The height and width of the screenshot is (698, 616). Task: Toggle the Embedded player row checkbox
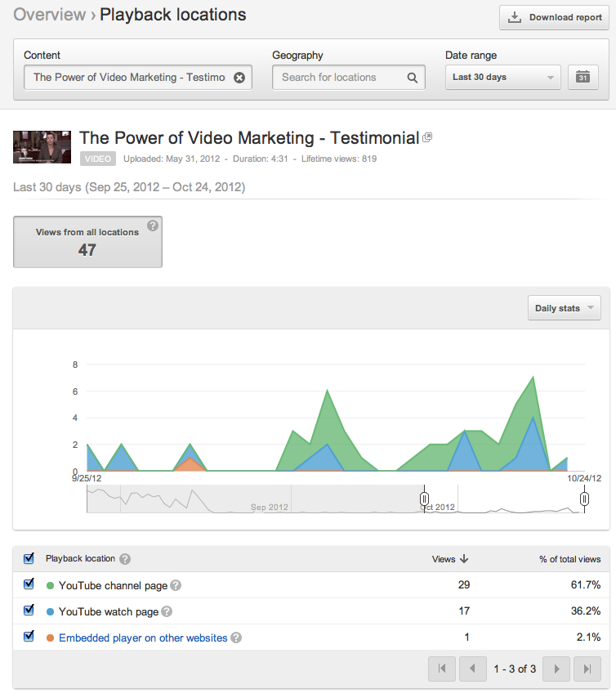(x=29, y=637)
